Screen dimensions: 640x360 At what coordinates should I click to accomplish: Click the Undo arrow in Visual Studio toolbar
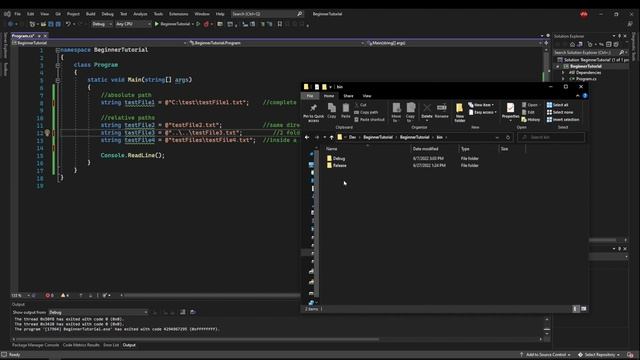coord(68,24)
